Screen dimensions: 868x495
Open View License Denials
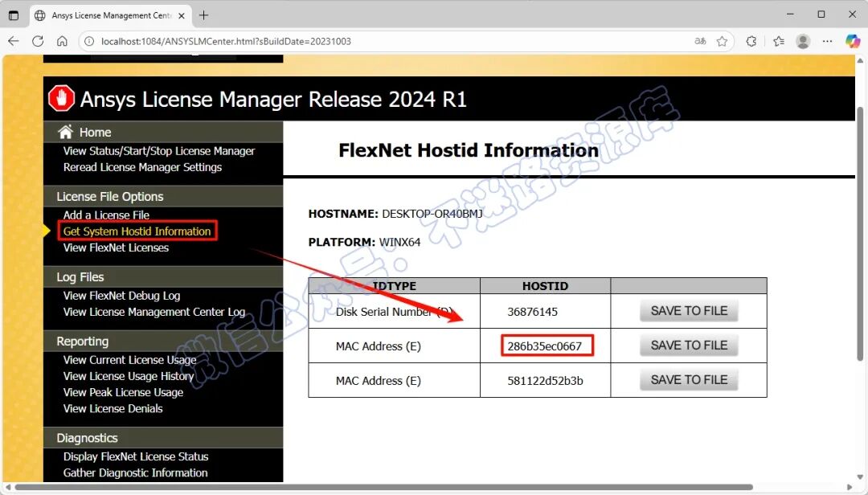pos(113,409)
